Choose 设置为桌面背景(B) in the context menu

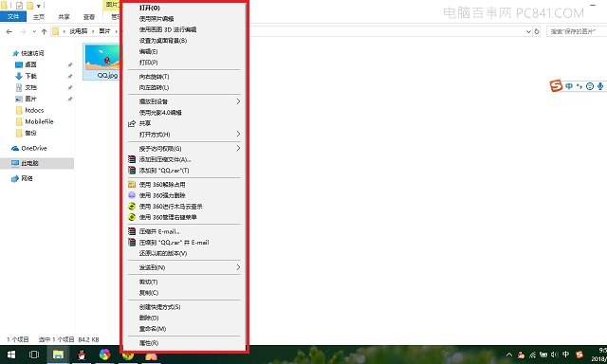pyautogui.click(x=163, y=41)
